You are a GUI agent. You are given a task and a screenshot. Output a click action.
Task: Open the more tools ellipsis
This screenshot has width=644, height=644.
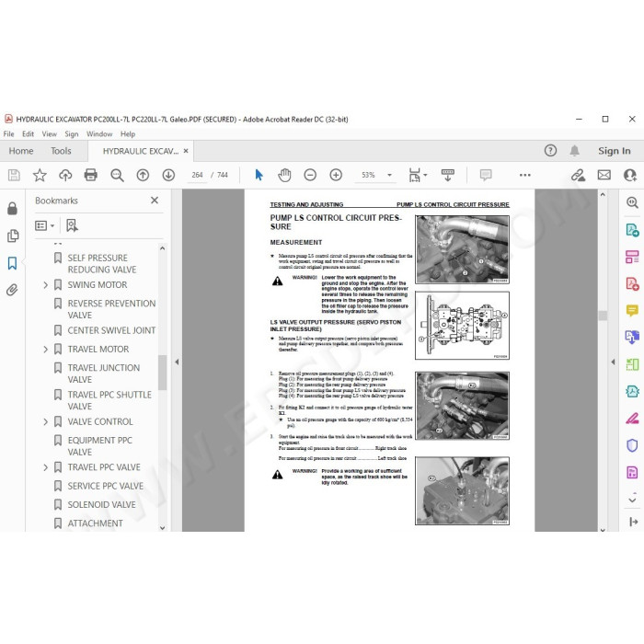tap(525, 176)
